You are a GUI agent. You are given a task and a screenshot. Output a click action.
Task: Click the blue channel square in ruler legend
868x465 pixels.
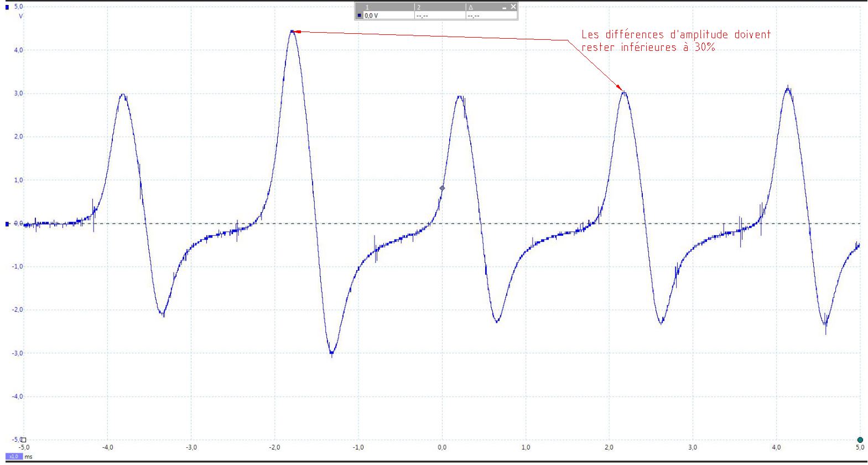(360, 15)
